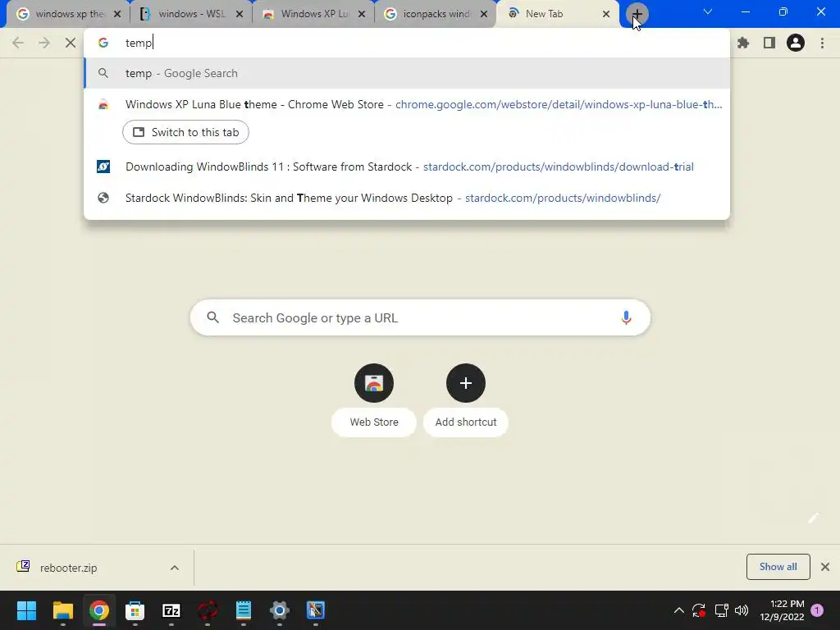The height and width of the screenshot is (630, 840).
Task: Open the Web Store shortcut
Action: click(x=374, y=399)
